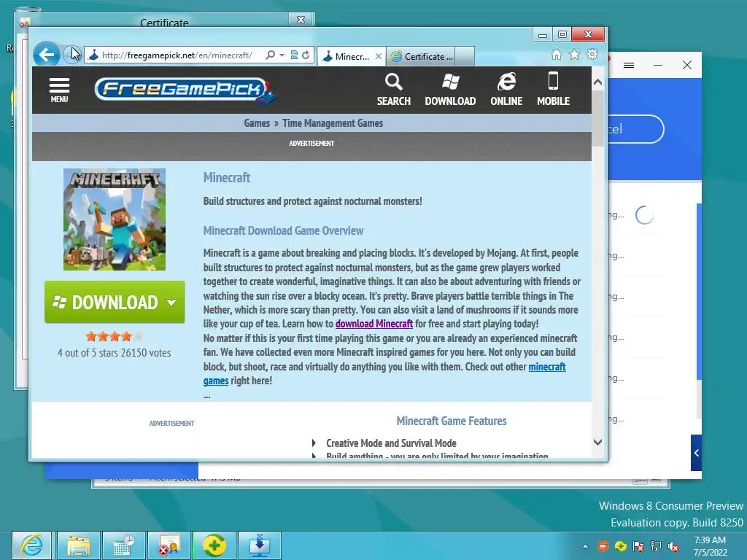Open IE tools gear menu

tap(592, 54)
